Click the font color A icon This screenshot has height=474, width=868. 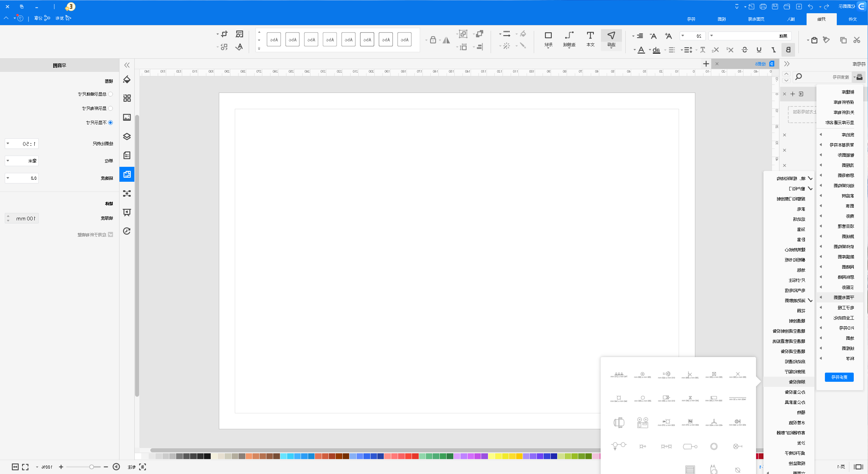coord(641,50)
